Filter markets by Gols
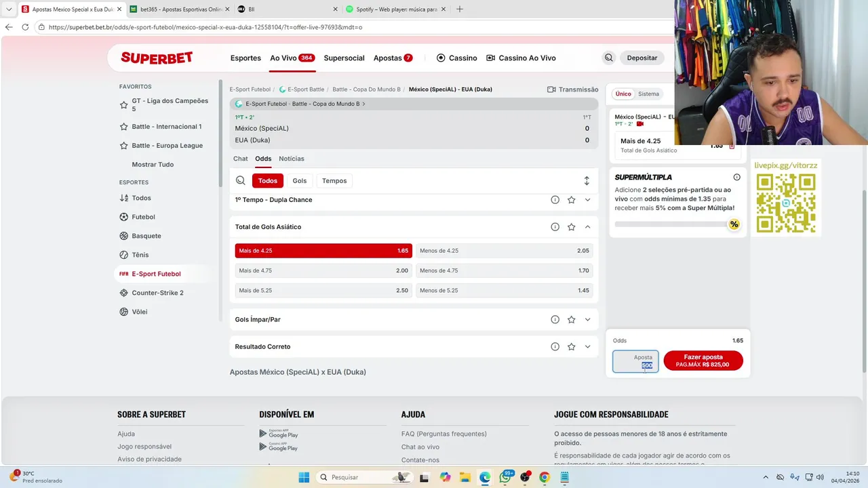This screenshot has height=488, width=868. [300, 181]
